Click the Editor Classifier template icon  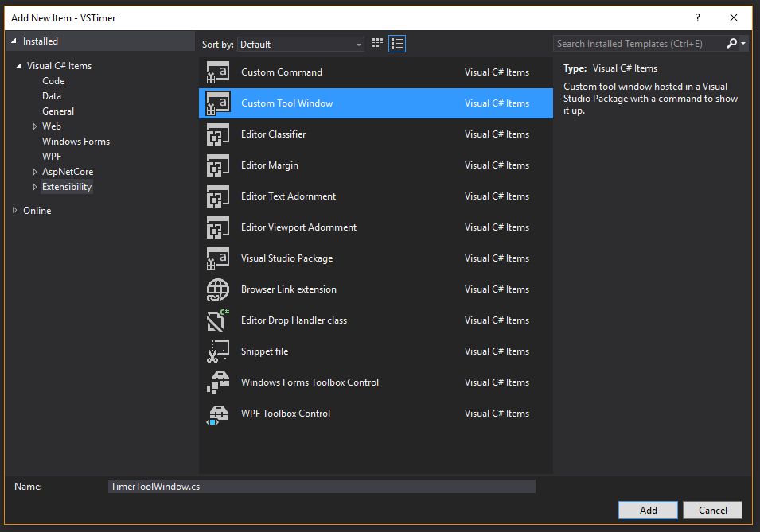pos(217,134)
